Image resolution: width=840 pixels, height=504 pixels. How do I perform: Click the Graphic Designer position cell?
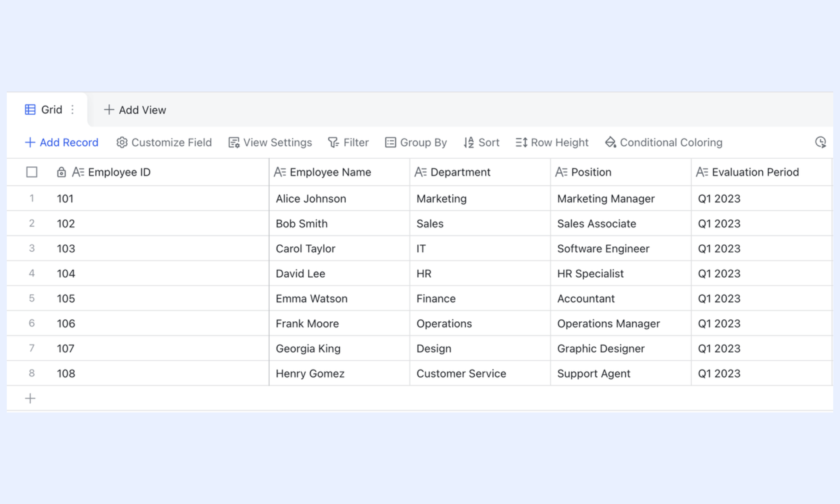[x=621, y=348]
